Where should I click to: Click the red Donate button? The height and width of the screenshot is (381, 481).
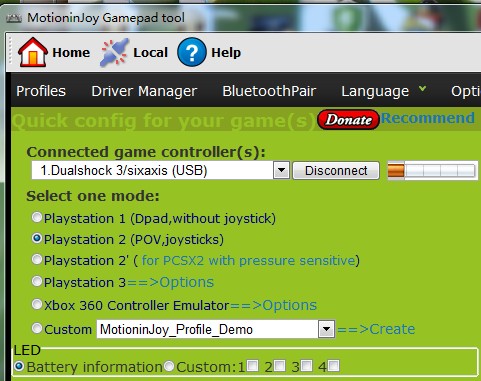(348, 120)
